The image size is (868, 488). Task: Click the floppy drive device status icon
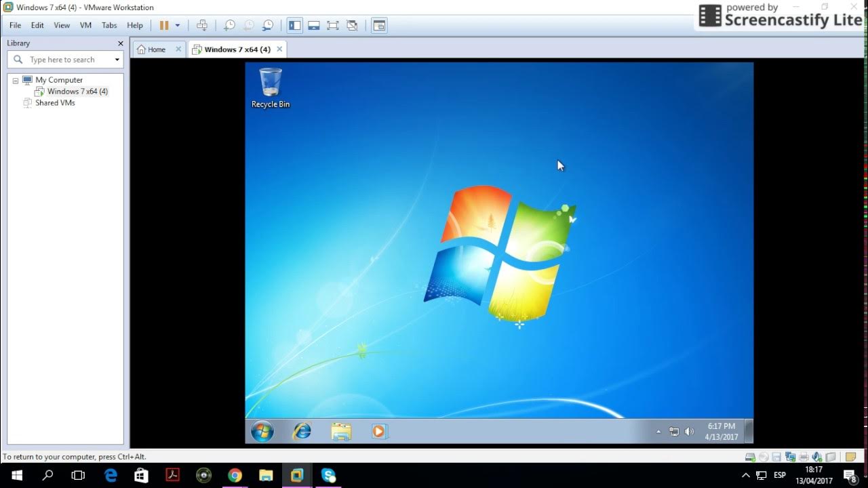point(777,457)
